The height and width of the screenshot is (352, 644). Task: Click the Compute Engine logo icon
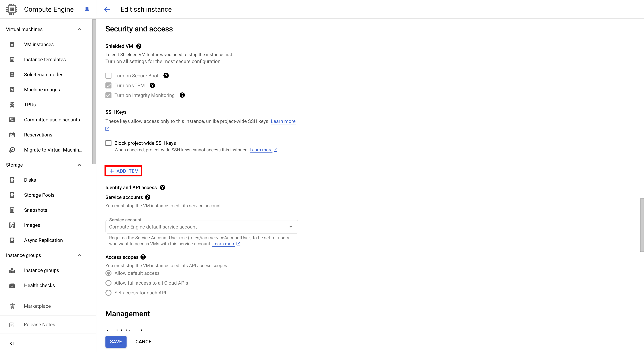pos(12,9)
